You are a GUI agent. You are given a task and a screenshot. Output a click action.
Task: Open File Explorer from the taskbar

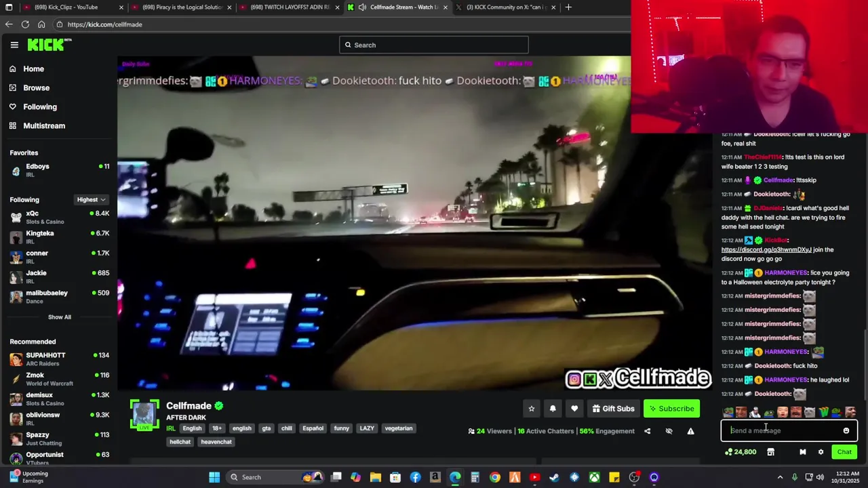click(x=375, y=477)
